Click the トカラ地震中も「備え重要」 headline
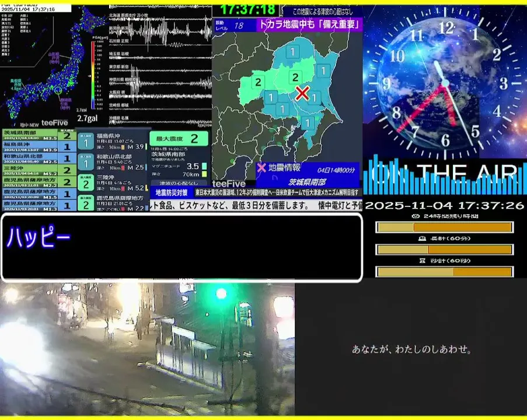Viewport: 527px width, 420px height. click(x=309, y=24)
